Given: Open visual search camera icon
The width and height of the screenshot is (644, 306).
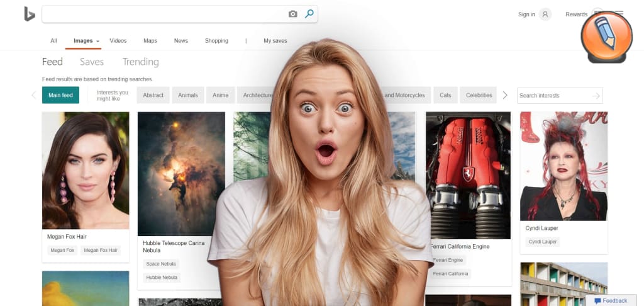Looking at the screenshot, I should click(292, 14).
